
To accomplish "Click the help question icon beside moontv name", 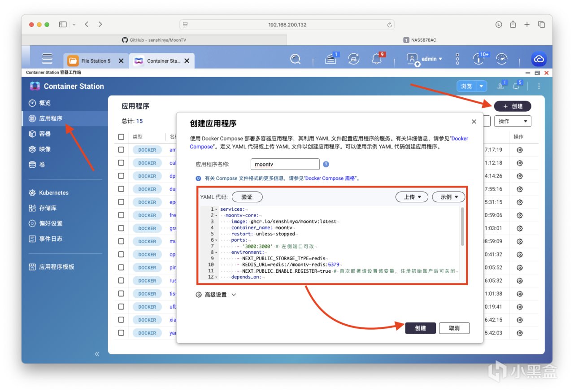I will click(x=326, y=165).
